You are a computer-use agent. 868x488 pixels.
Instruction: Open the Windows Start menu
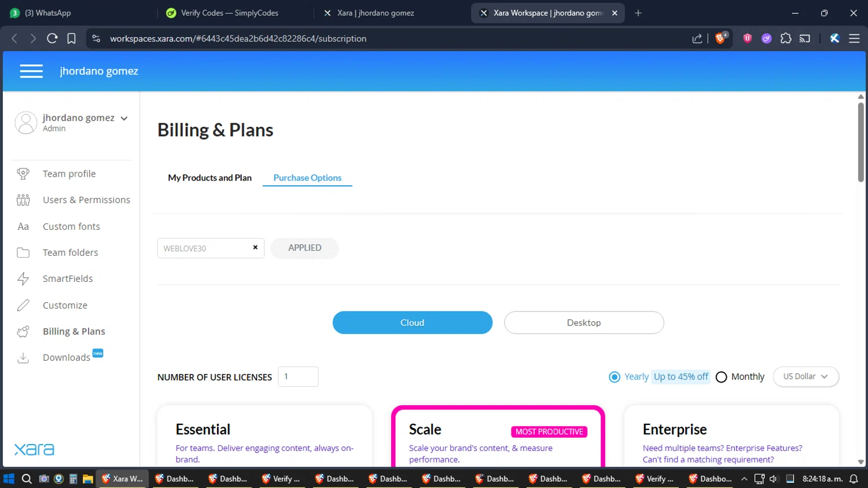(9, 479)
